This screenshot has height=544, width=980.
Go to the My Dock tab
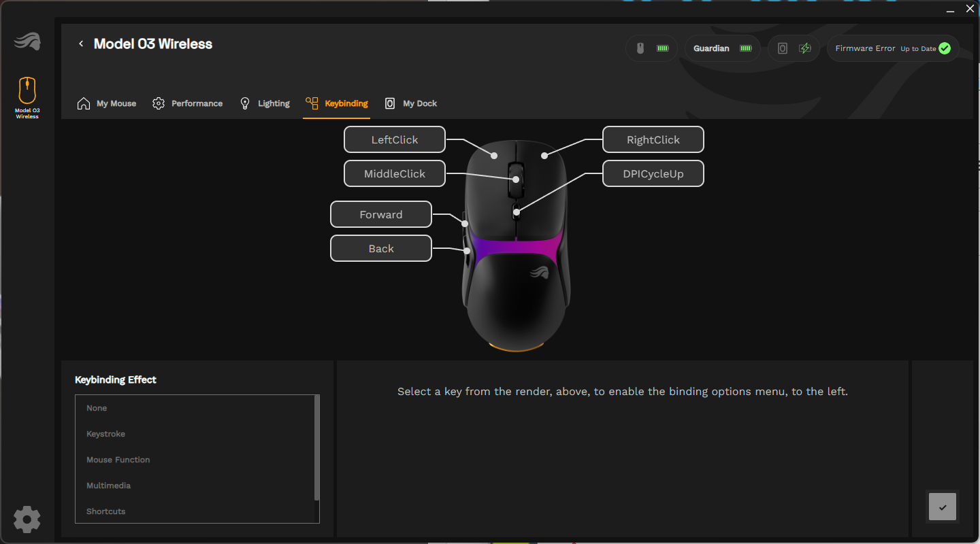point(411,103)
